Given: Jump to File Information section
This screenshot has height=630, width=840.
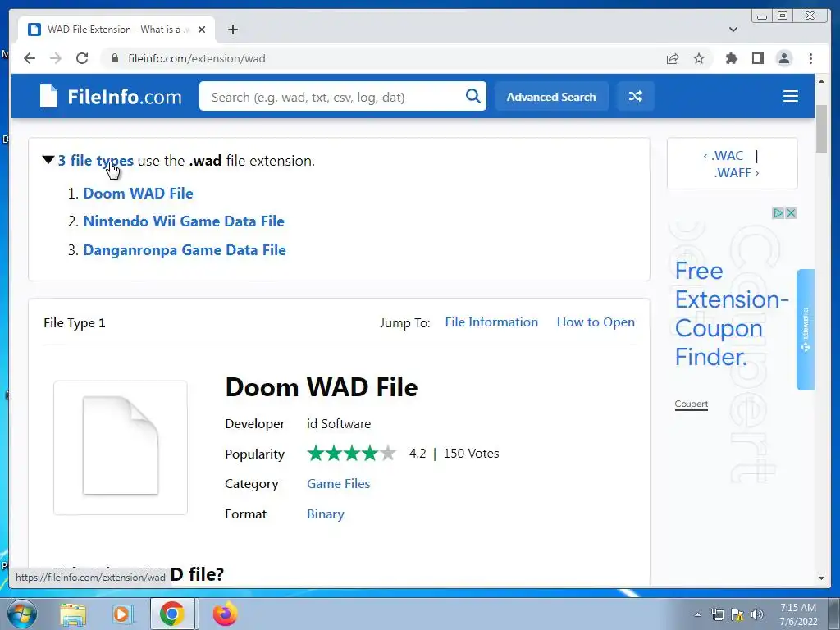Looking at the screenshot, I should (491, 322).
